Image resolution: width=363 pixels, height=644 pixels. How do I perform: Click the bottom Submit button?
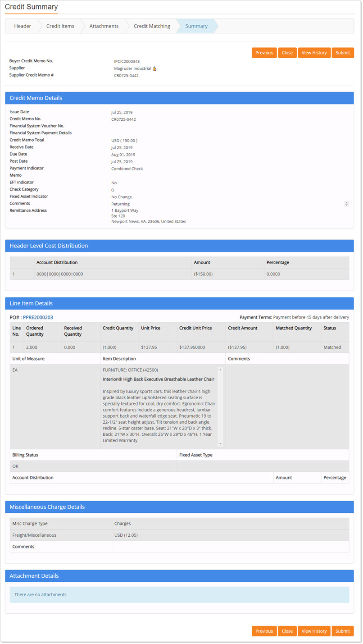(343, 631)
